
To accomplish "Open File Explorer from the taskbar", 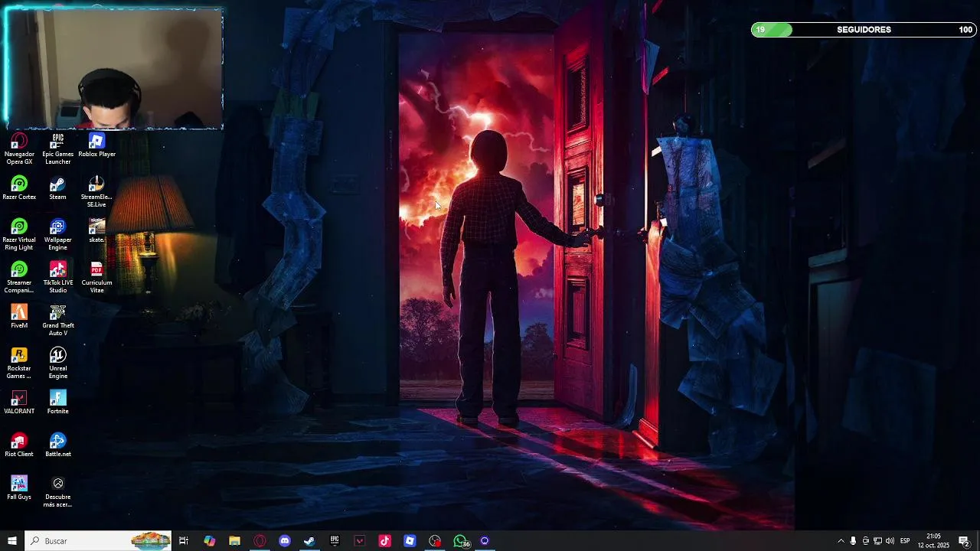I will click(234, 541).
